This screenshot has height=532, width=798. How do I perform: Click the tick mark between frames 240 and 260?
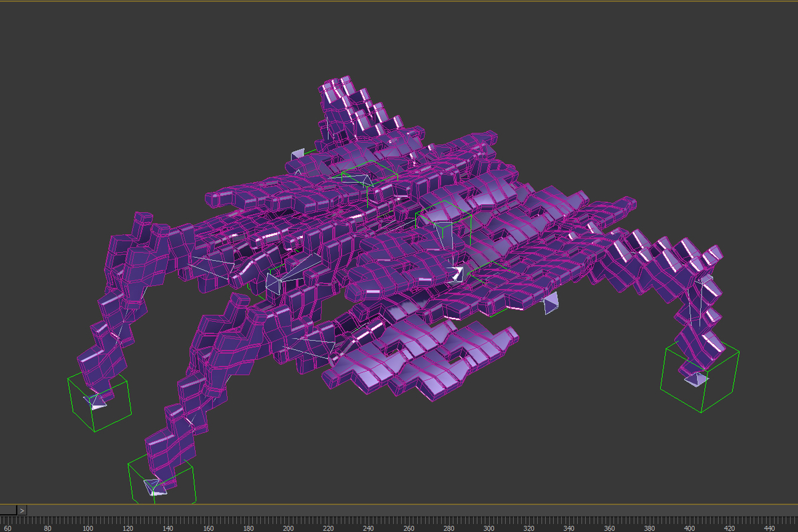pos(388,525)
